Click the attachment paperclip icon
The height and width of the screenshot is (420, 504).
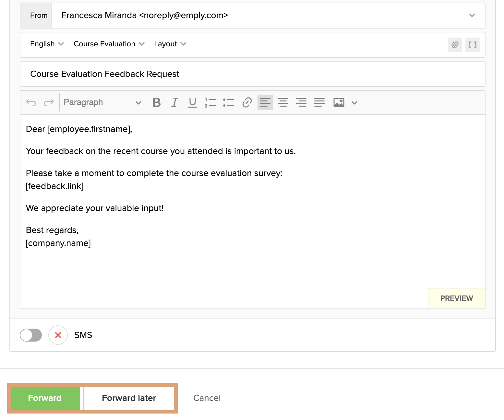[455, 45]
